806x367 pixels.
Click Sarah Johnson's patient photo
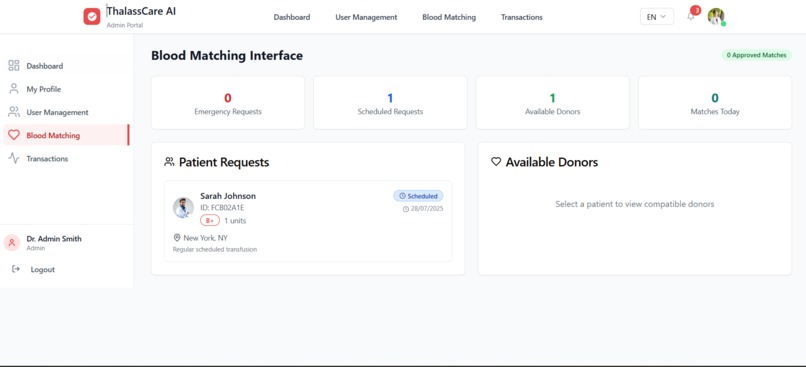[183, 208]
